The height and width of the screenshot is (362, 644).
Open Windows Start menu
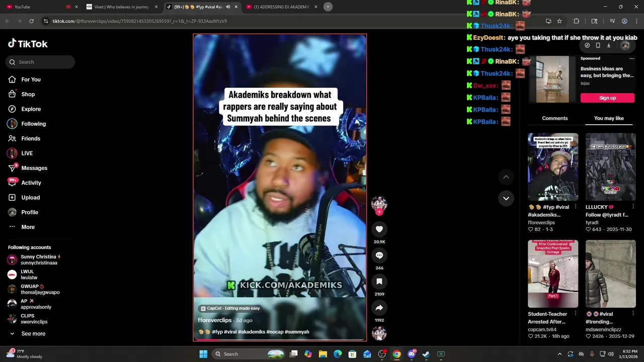[203, 354]
